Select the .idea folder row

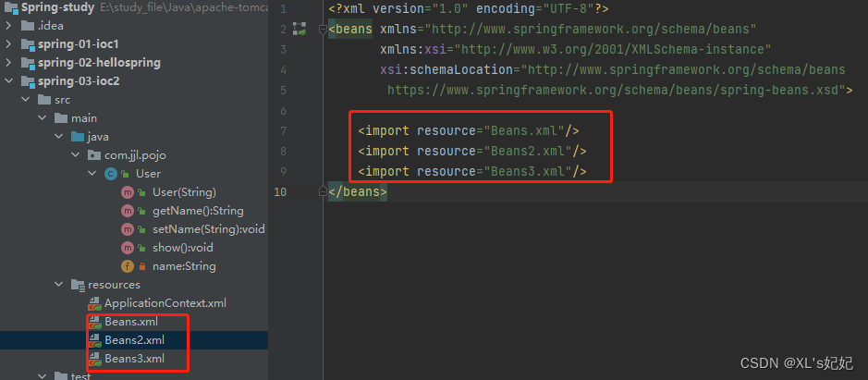point(134,26)
